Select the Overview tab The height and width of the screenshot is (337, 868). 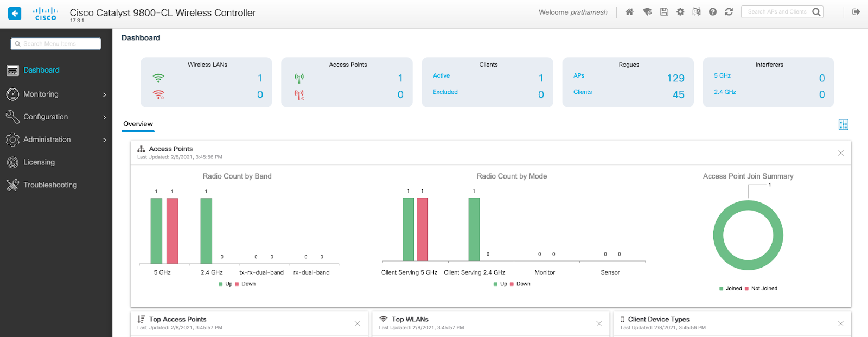(138, 124)
